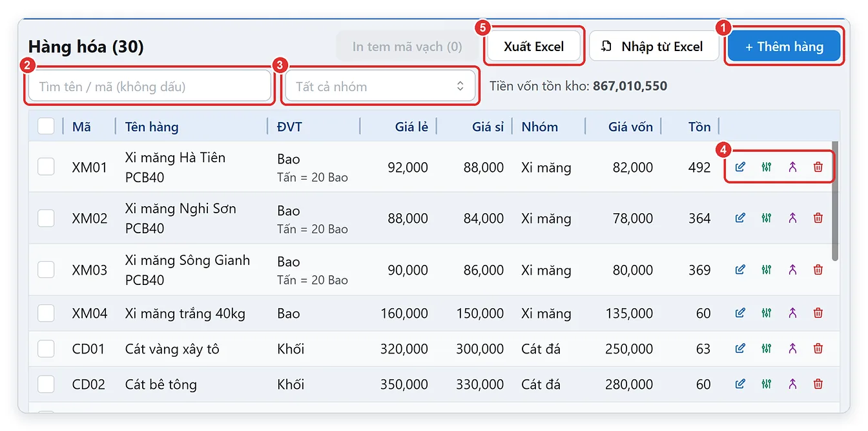Delete CD01 via the red trash icon

[x=818, y=348]
